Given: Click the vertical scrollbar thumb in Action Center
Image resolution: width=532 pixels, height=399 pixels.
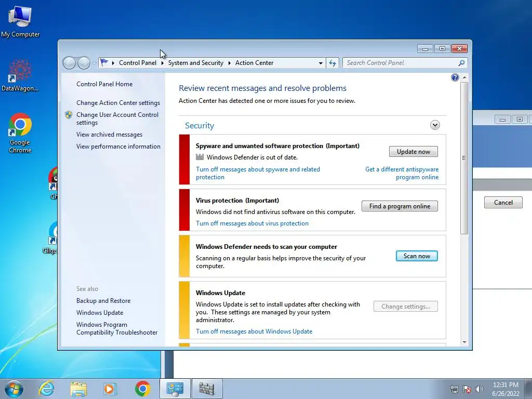Looking at the screenshot, I should (x=464, y=158).
